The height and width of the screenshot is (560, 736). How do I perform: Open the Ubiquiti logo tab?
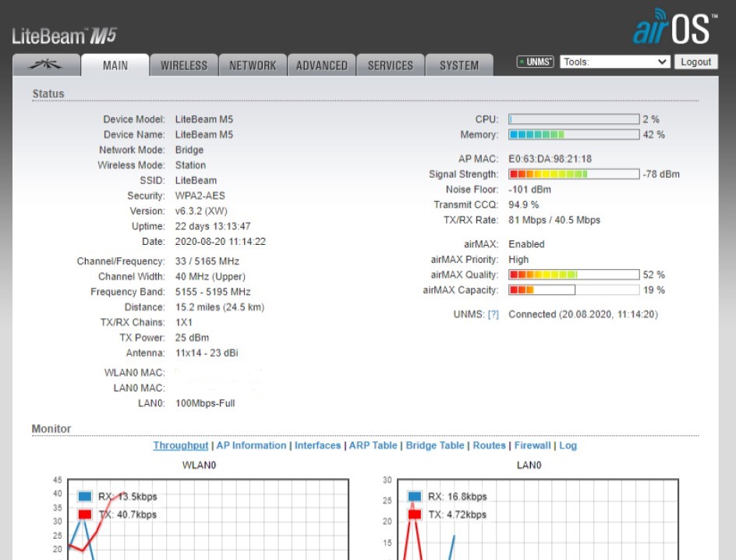click(47, 65)
